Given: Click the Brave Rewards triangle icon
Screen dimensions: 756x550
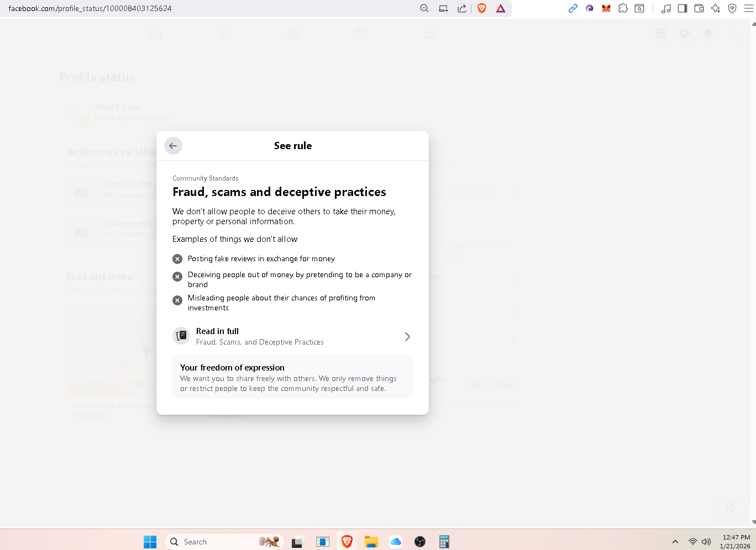Looking at the screenshot, I should tap(500, 8).
